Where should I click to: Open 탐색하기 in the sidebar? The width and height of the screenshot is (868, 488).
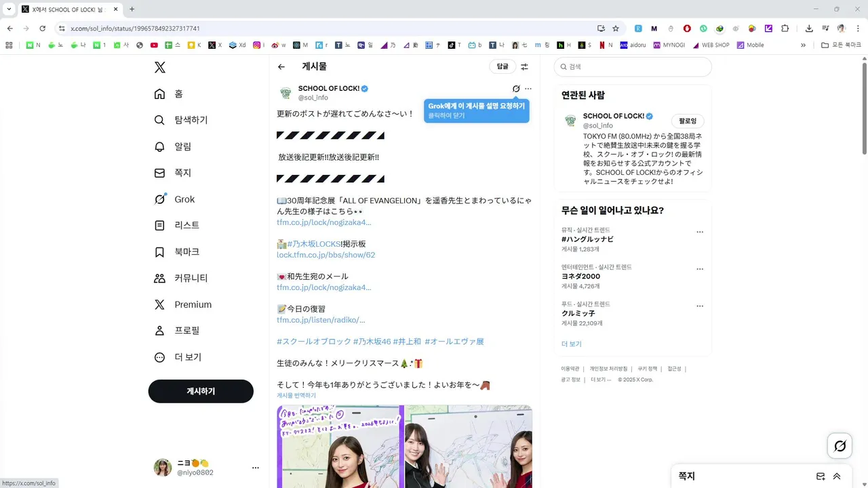click(x=181, y=120)
